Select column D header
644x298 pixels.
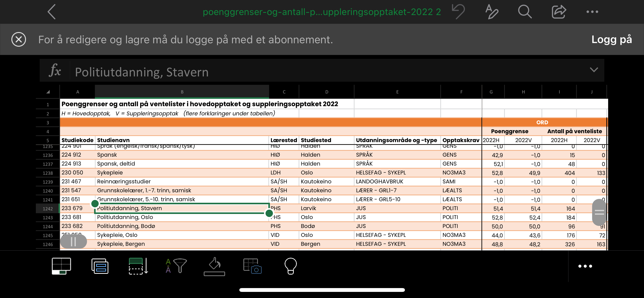click(x=327, y=92)
